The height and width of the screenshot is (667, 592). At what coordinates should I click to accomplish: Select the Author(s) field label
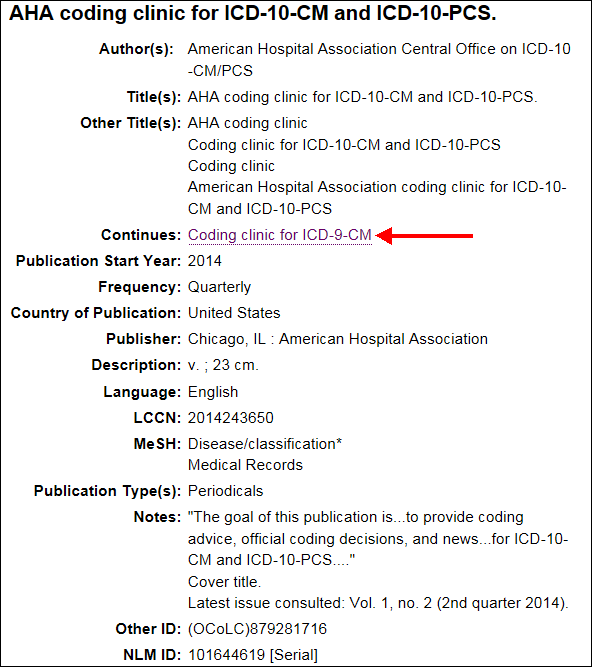(x=136, y=49)
